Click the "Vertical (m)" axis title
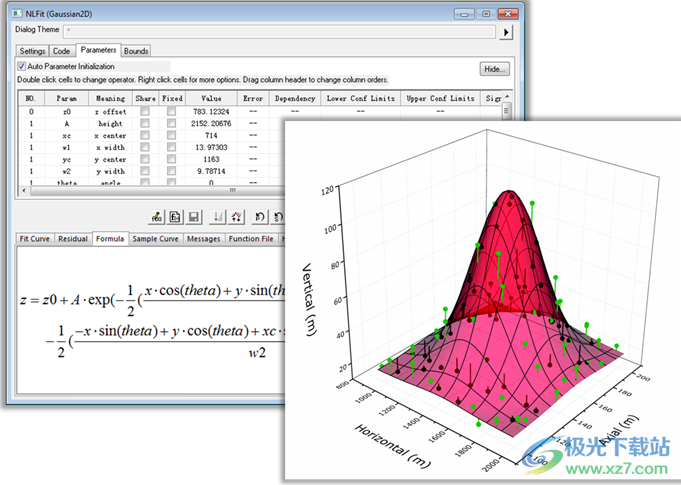The image size is (681, 485). tap(309, 299)
